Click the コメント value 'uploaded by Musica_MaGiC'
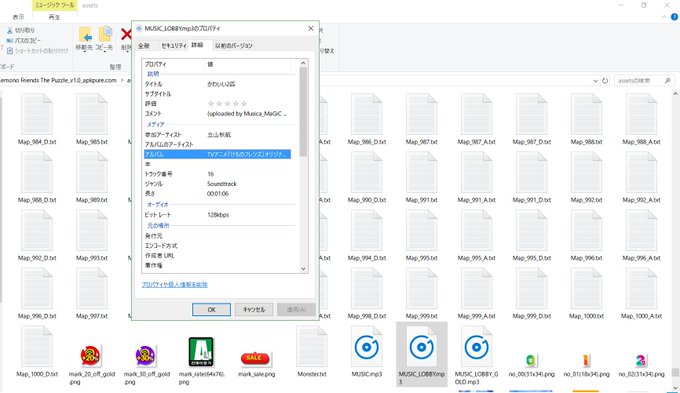This screenshot has height=393, width=680. pos(247,114)
